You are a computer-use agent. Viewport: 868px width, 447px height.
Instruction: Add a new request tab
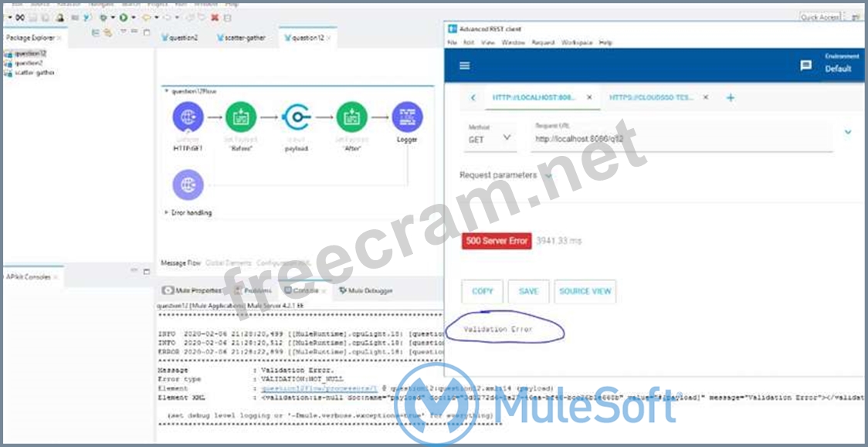click(731, 98)
